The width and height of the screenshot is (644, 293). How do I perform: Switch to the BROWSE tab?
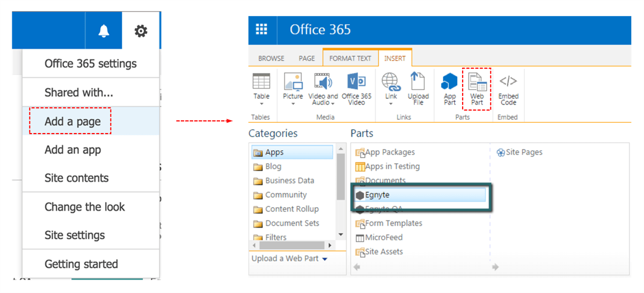(x=272, y=58)
